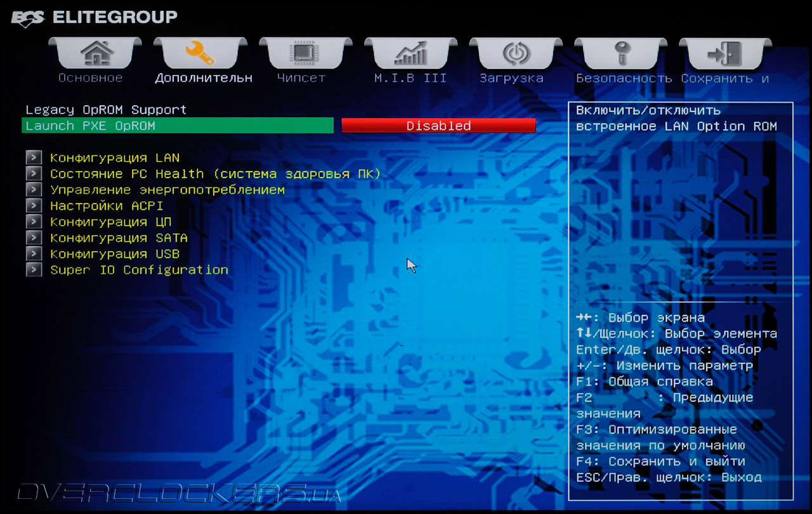Expand arrow next to Состояние PC Health

point(34,174)
